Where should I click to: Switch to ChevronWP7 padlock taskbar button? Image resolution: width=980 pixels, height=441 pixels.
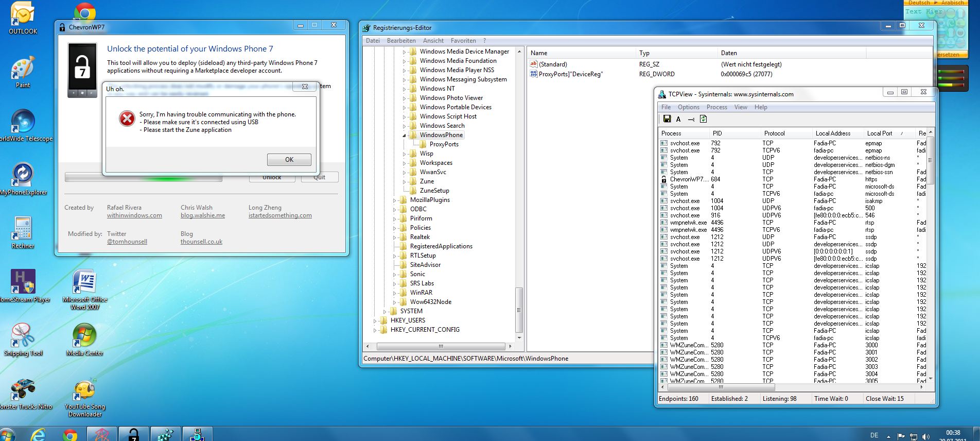[134, 434]
